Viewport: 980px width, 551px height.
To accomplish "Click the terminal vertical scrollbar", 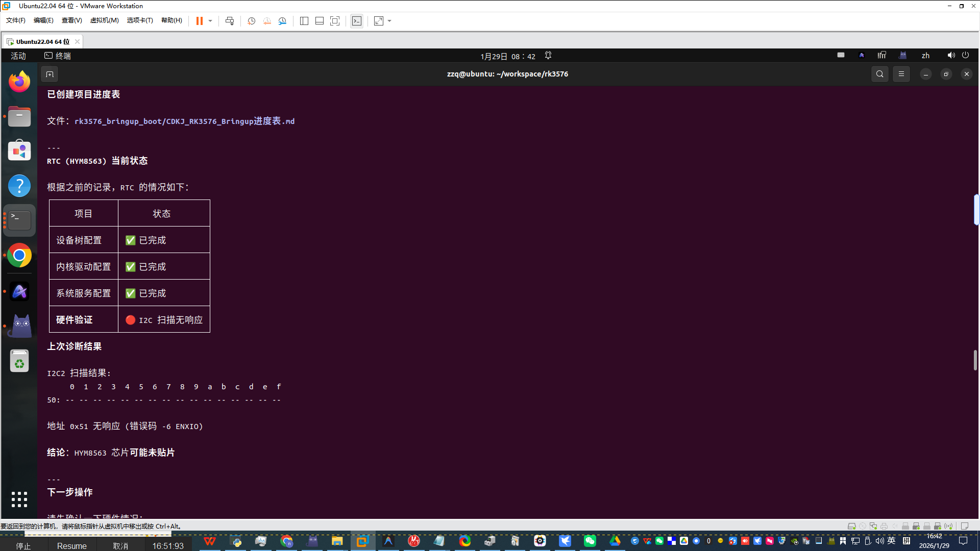I will click(975, 360).
